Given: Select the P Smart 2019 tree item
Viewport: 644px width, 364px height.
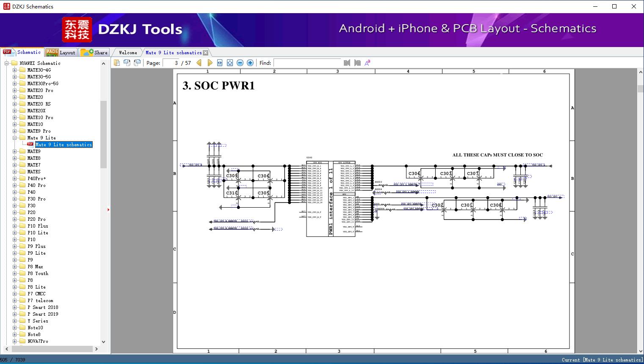Looking at the screenshot, I should coord(43,314).
